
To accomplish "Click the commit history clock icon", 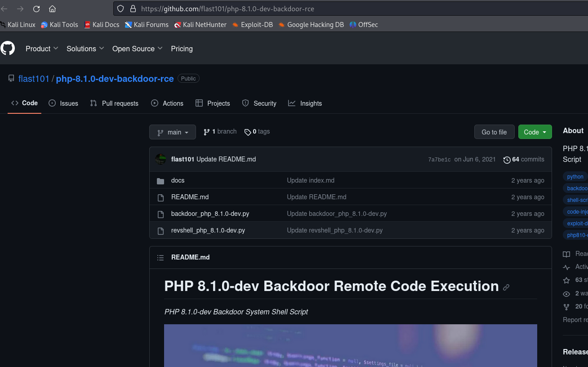I will pyautogui.click(x=507, y=160).
